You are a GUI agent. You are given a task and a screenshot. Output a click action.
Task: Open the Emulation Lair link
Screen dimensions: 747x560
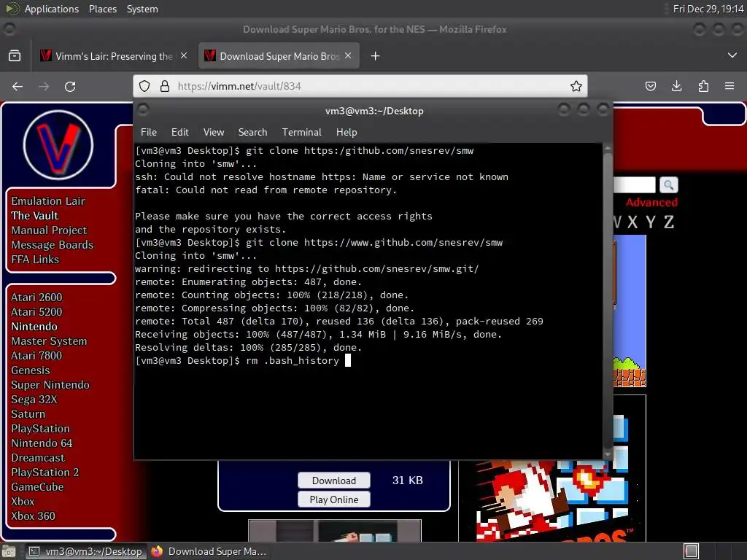(48, 201)
